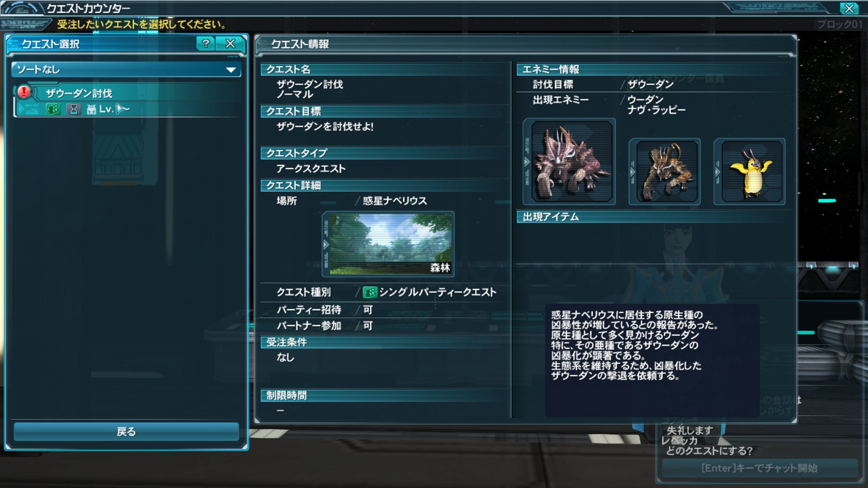The image size is (868, 488).
Task: Click the red exclamation alert icon
Action: tap(24, 92)
